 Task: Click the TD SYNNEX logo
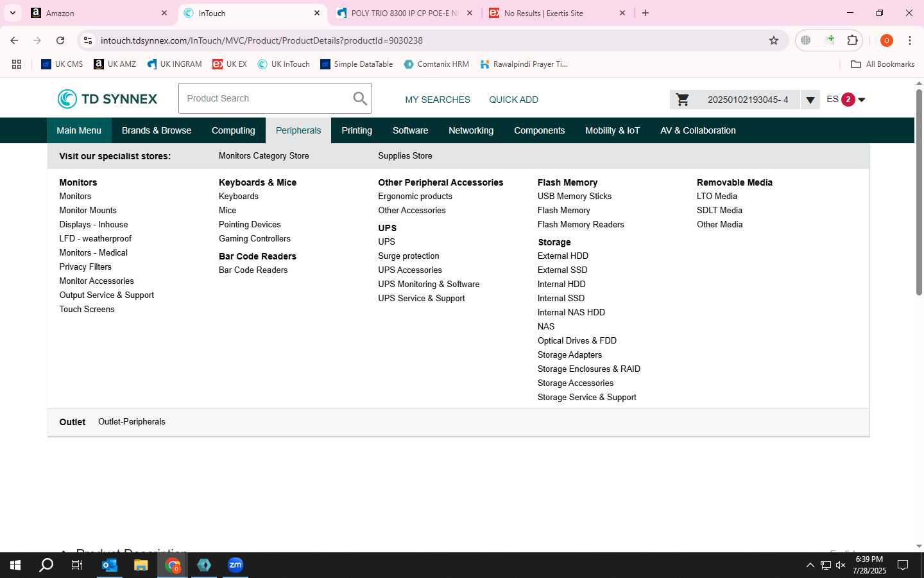click(x=107, y=99)
